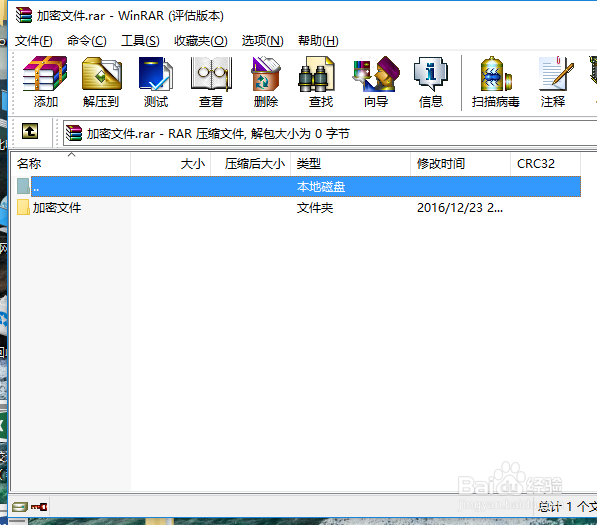Sort by 修改时间 column header
The image size is (597, 525).
461,164
